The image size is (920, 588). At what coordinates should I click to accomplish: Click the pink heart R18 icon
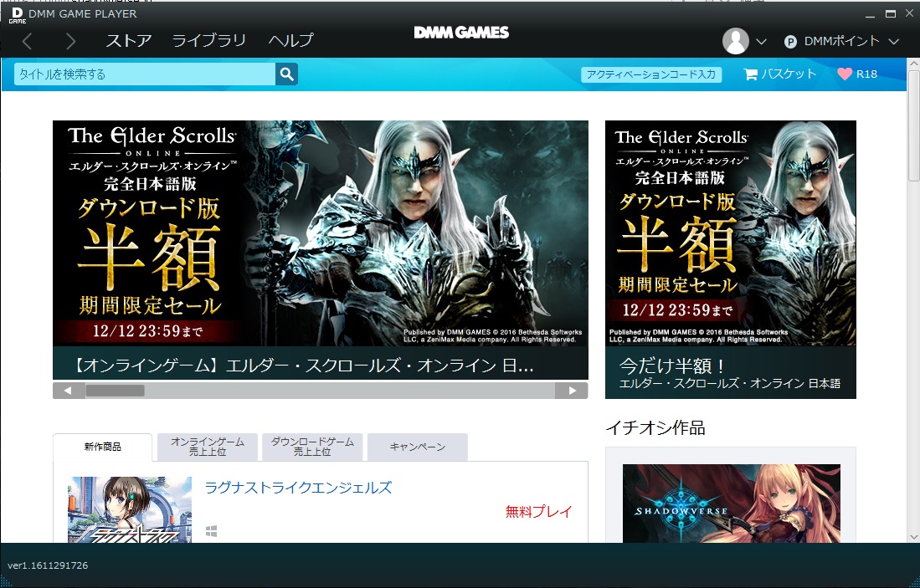(845, 74)
